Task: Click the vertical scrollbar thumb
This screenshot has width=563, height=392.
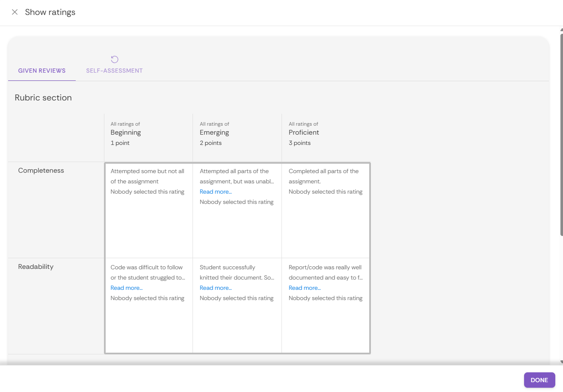Action: 561,133
